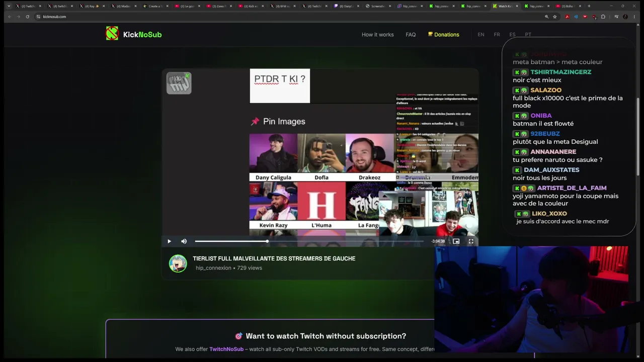
Task: Switch to the '(4) Ray' tab
Action: tap(92, 6)
